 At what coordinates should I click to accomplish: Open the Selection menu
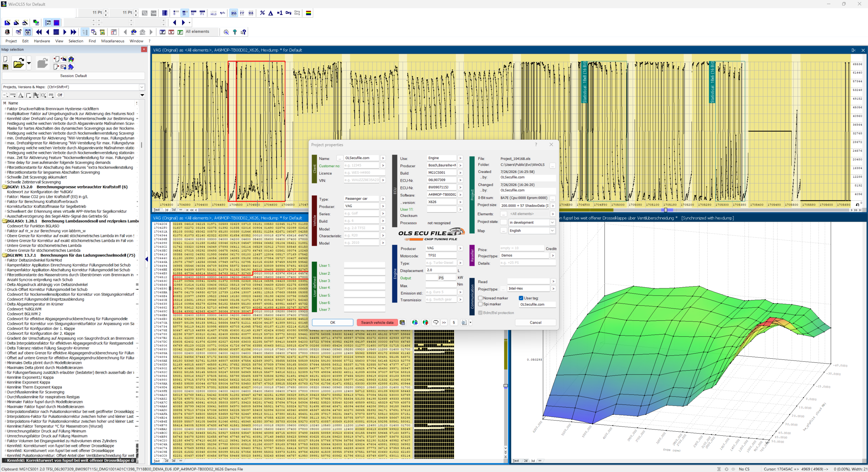tap(76, 41)
